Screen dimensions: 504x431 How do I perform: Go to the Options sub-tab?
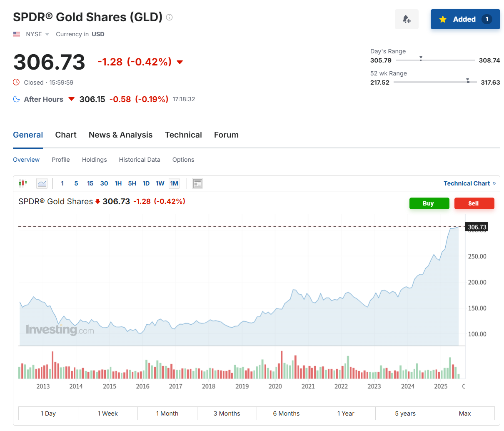pyautogui.click(x=183, y=160)
